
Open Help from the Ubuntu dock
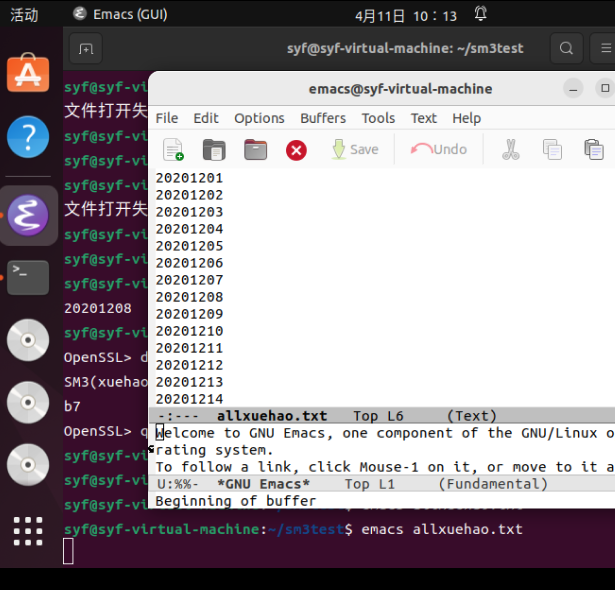click(x=28, y=137)
